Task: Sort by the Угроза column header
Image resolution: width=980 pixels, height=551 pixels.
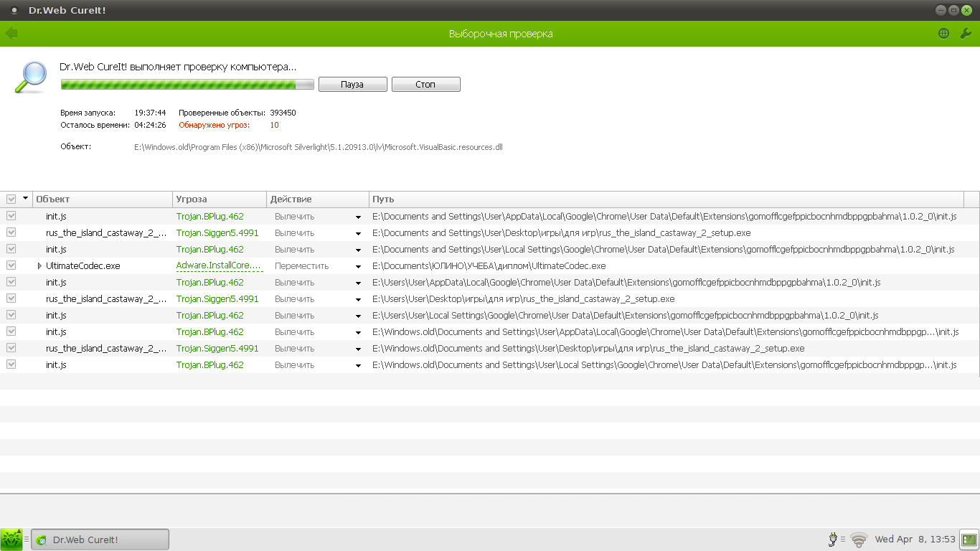Action: [219, 199]
